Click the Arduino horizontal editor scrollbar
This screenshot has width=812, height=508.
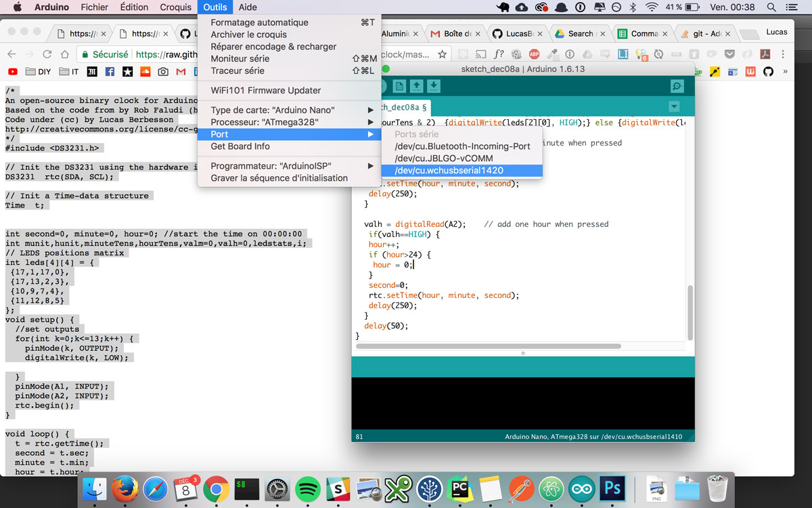click(x=489, y=346)
